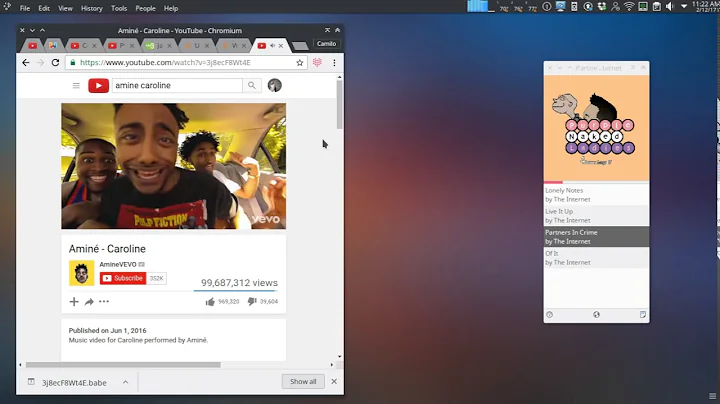Open the AmineVEVO channel link

pos(118,264)
